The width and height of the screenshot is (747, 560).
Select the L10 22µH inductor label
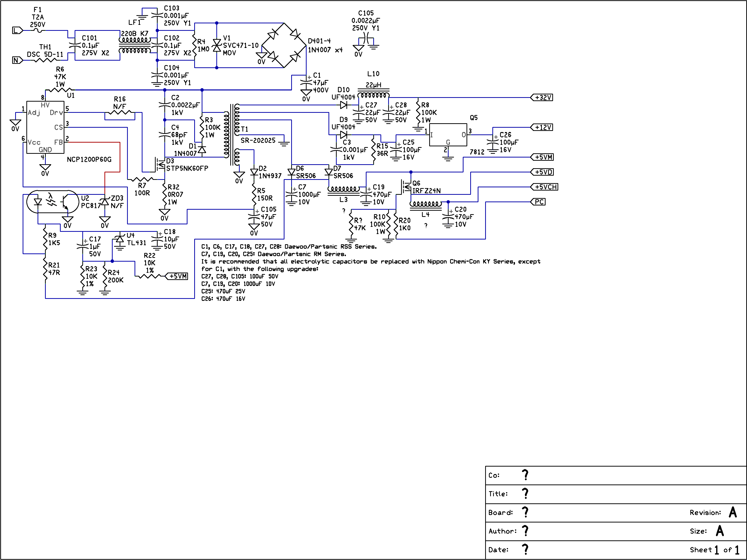point(373,79)
